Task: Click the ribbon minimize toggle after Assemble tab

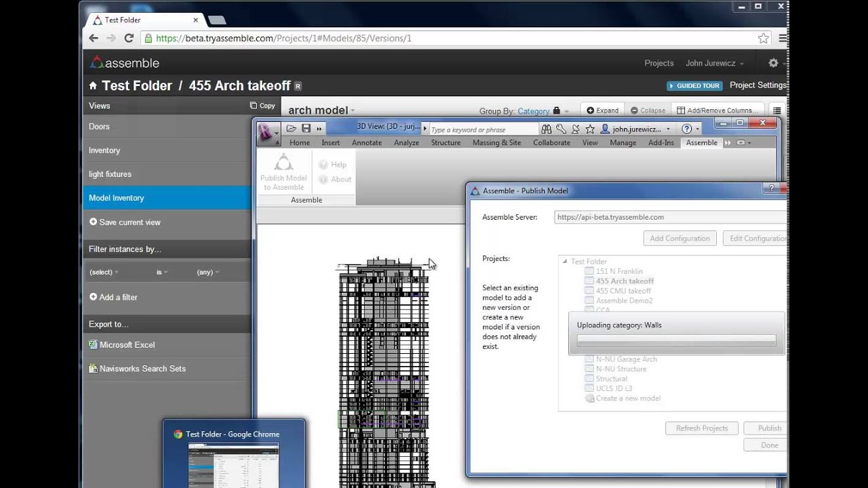Action: pyautogui.click(x=741, y=143)
